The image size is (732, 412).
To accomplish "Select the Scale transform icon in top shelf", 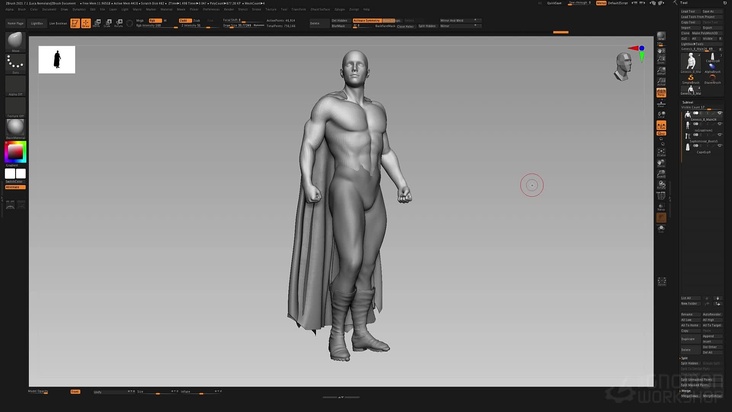I will pos(108,23).
